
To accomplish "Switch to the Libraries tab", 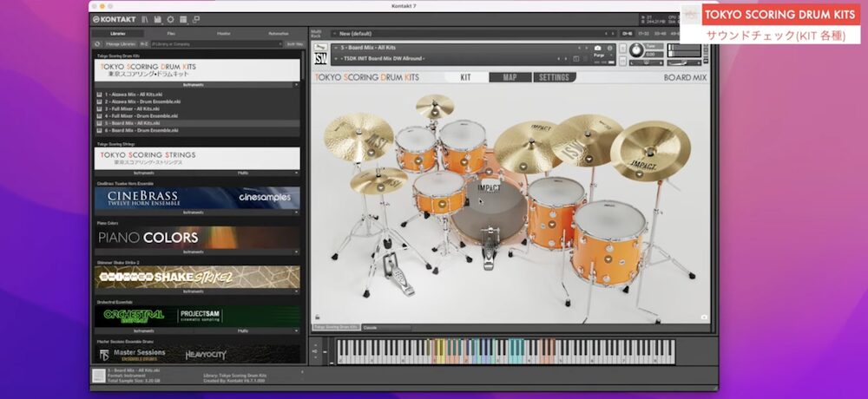I will tap(117, 34).
